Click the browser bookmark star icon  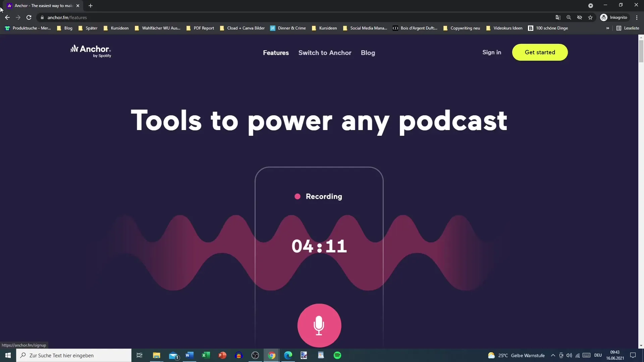pyautogui.click(x=590, y=17)
